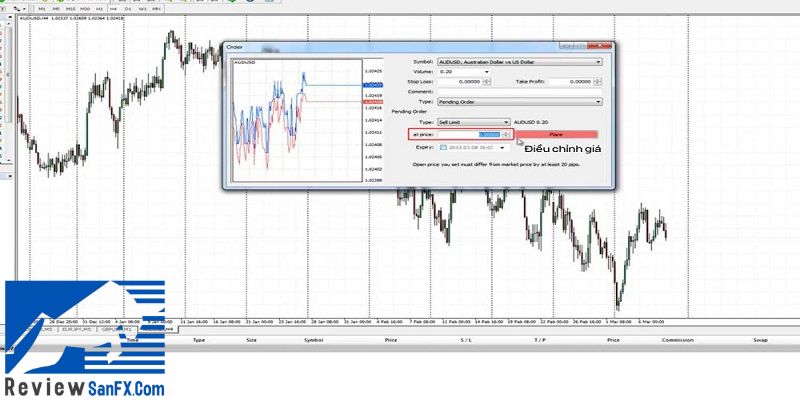Toggle the Expiry checkbox
800x400 pixels.
441,147
